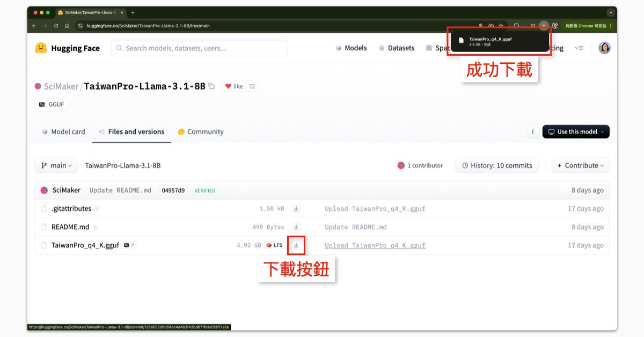Open the Chrome profile avatar in toolbar
The image size is (644, 337).
[555, 25]
